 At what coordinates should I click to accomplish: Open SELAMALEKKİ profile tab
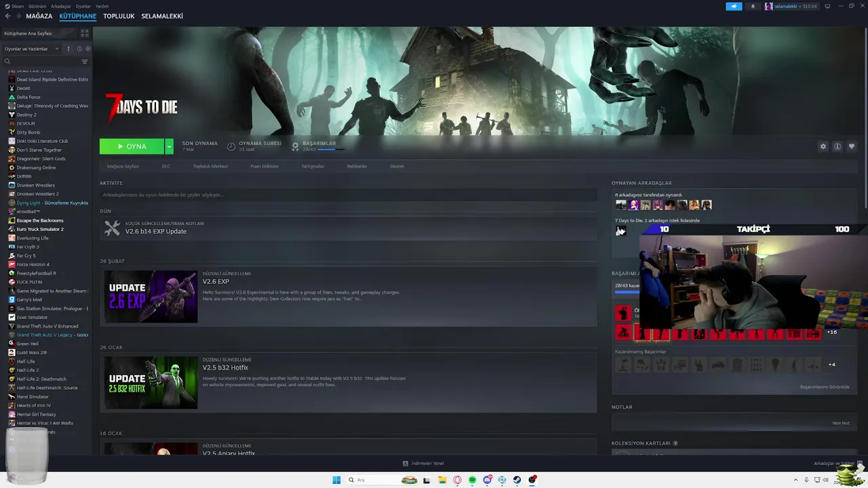click(x=162, y=16)
